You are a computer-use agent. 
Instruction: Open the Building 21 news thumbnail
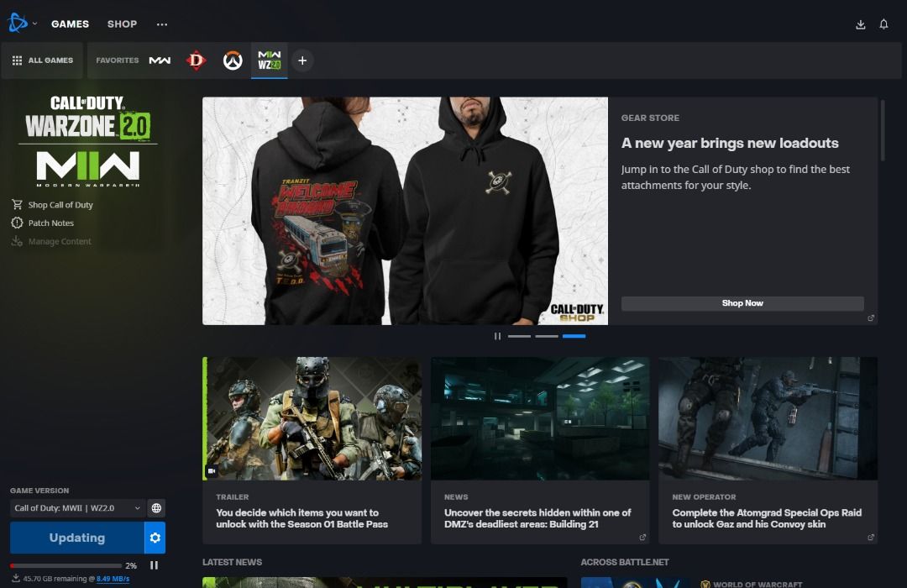click(540, 418)
